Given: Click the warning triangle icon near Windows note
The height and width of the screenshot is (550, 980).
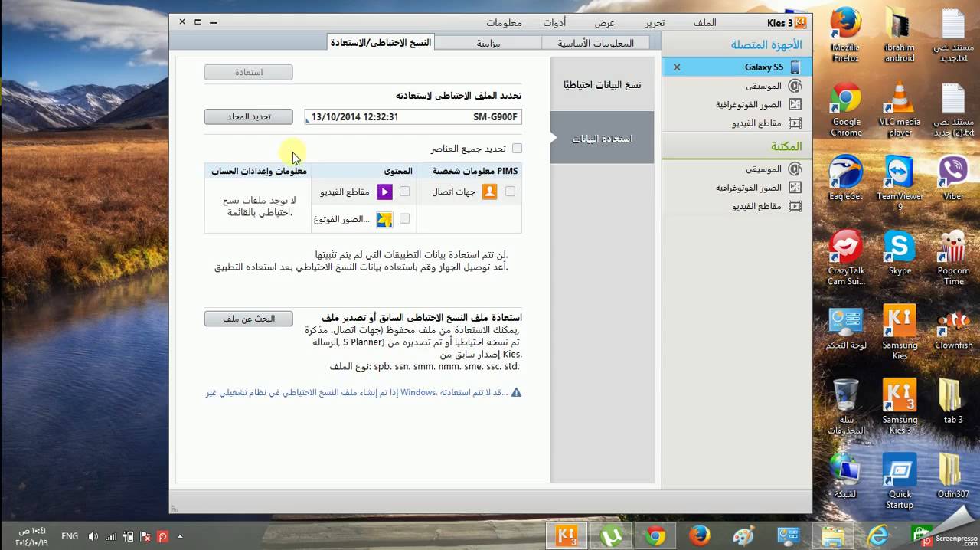Looking at the screenshot, I should (x=516, y=392).
